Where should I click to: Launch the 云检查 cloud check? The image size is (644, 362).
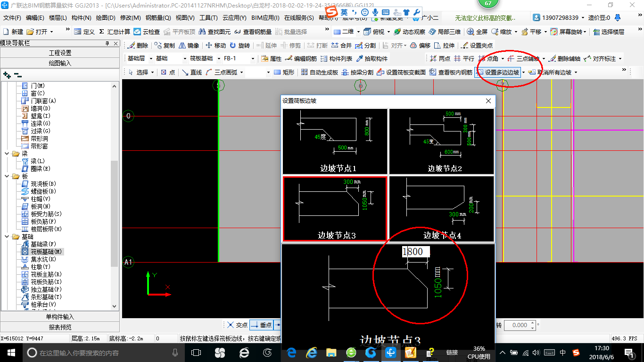[147, 32]
